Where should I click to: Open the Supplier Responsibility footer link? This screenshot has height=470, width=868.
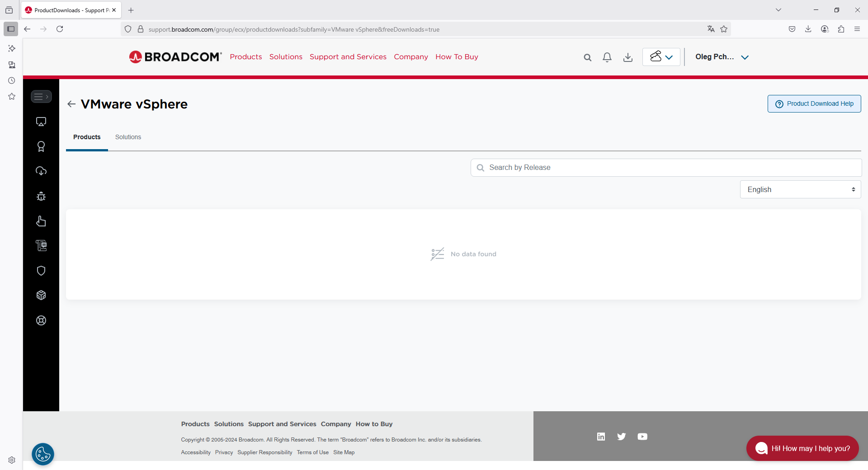click(265, 452)
